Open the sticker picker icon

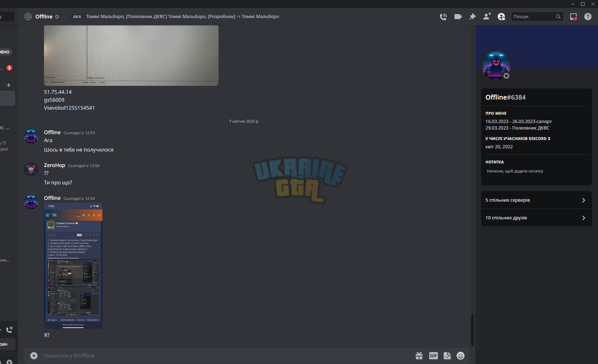click(x=447, y=356)
